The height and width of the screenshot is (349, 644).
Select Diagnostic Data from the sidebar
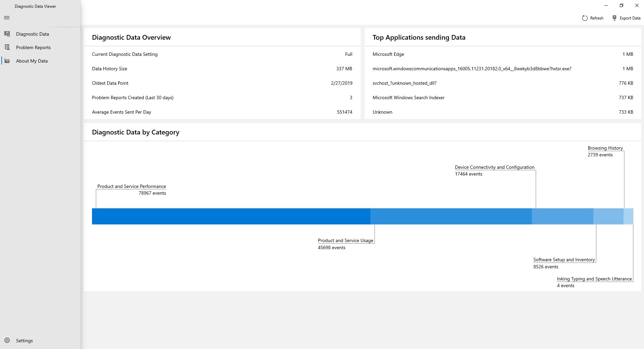tap(32, 34)
